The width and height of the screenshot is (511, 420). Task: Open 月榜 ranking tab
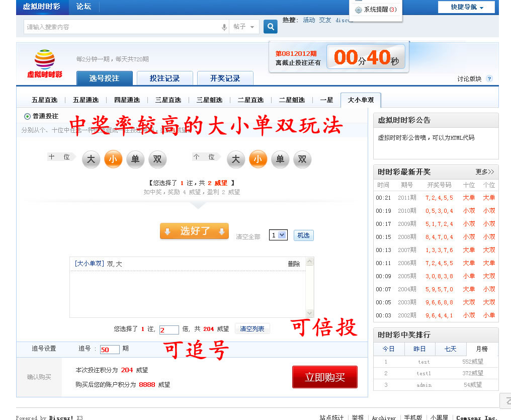[482, 349]
